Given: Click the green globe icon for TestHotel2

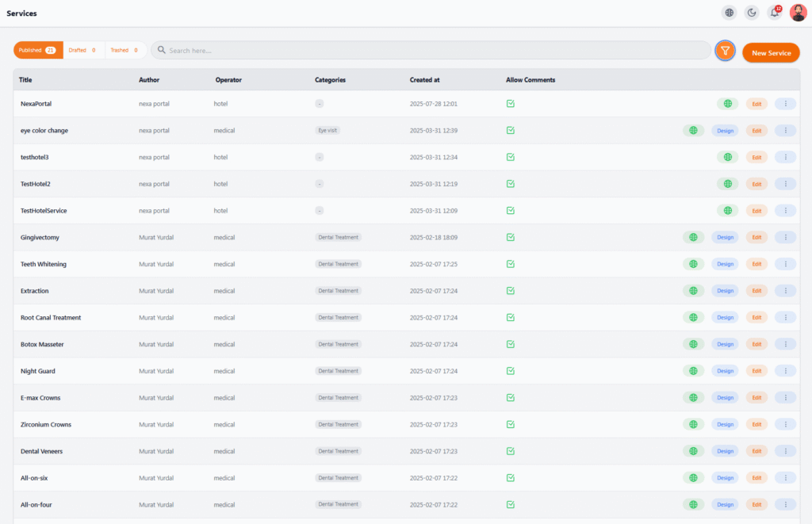Looking at the screenshot, I should [x=728, y=184].
